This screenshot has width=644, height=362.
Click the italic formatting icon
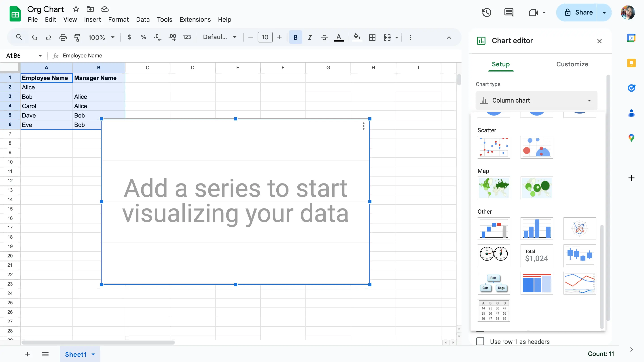click(x=310, y=38)
